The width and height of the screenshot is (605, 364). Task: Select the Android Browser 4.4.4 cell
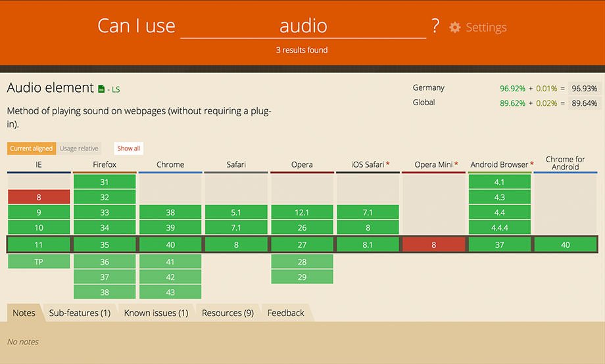[x=499, y=227]
